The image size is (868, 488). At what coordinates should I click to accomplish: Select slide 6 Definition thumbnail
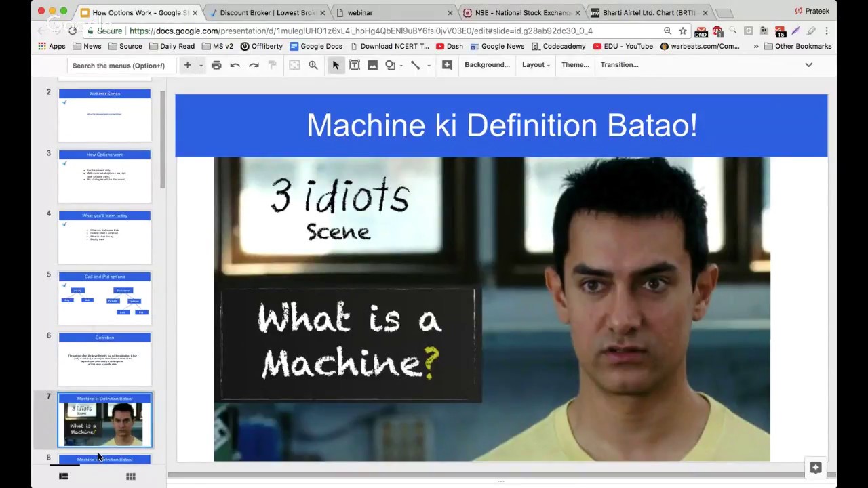(104, 359)
